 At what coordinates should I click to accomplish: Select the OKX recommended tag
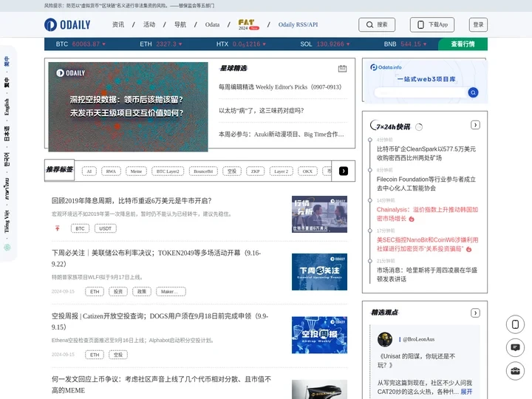(307, 171)
